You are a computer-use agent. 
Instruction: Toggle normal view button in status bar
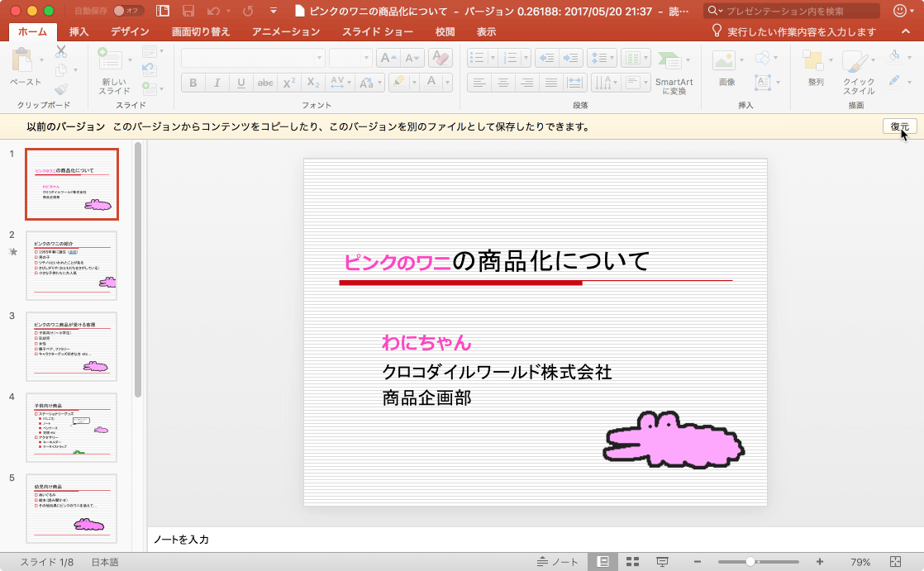[x=603, y=562]
